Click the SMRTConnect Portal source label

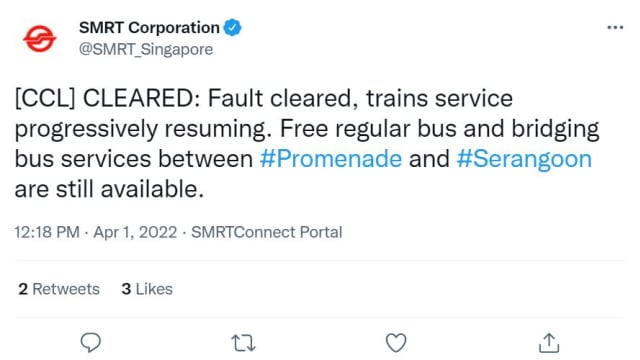click(x=267, y=232)
